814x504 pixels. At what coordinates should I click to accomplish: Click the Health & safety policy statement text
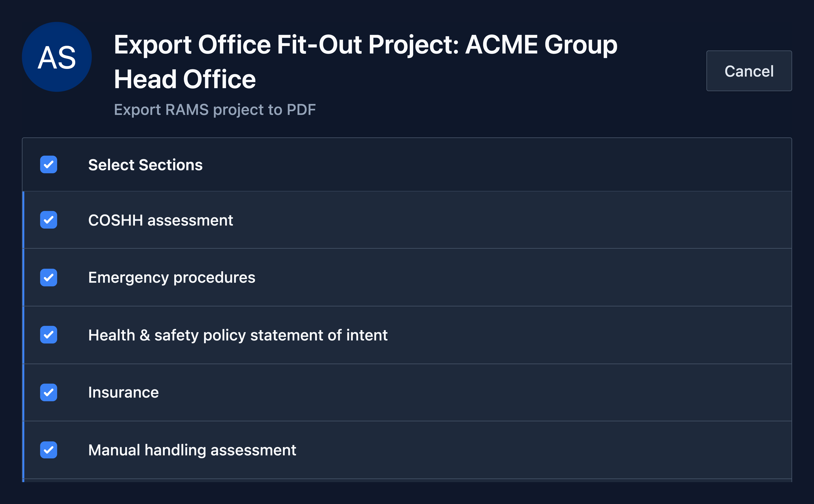[238, 335]
